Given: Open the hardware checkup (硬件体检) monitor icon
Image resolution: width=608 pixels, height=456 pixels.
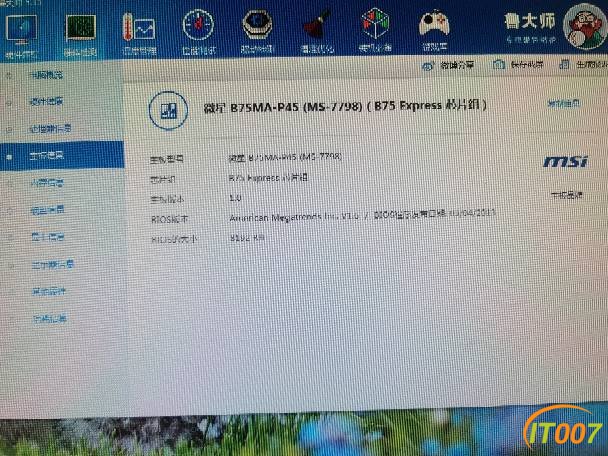Looking at the screenshot, I should pos(21,30).
